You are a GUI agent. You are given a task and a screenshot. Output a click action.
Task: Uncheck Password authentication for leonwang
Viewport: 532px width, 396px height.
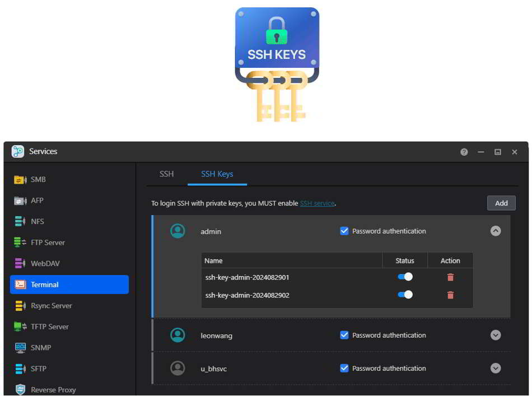(344, 336)
